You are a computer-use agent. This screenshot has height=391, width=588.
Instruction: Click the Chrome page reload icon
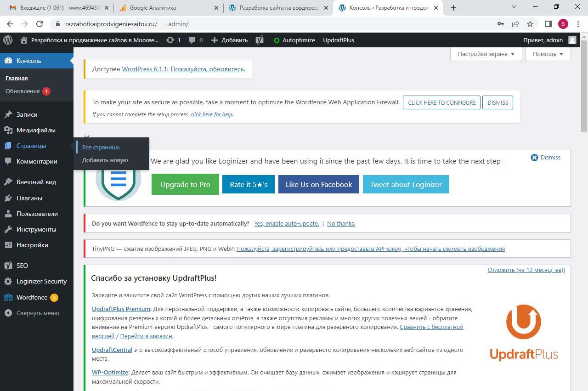tap(40, 24)
